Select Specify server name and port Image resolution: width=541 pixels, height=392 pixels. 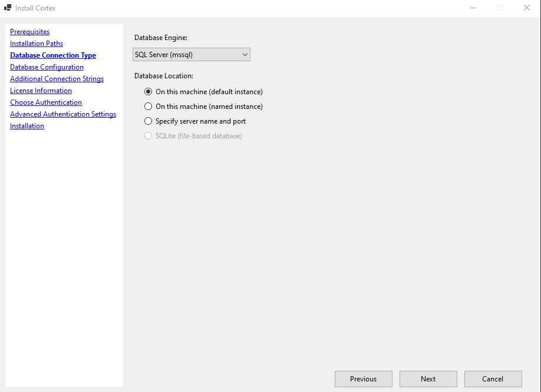(148, 121)
